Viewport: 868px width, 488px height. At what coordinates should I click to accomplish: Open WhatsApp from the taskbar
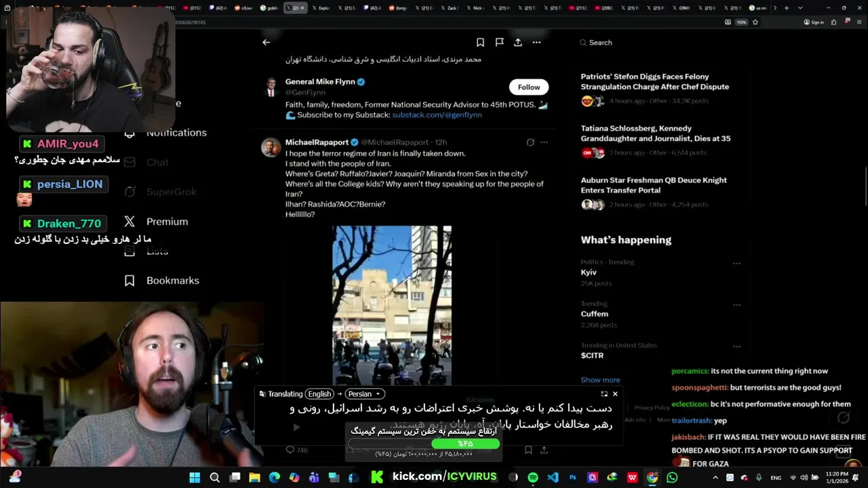[x=672, y=477]
